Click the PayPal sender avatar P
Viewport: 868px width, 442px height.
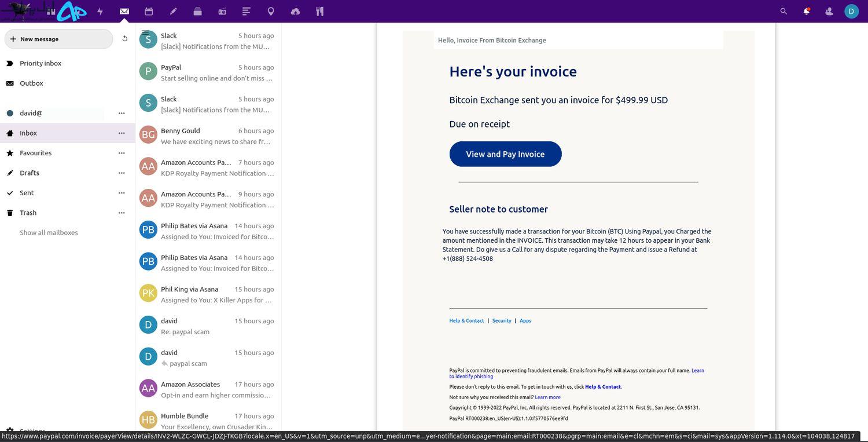point(148,71)
